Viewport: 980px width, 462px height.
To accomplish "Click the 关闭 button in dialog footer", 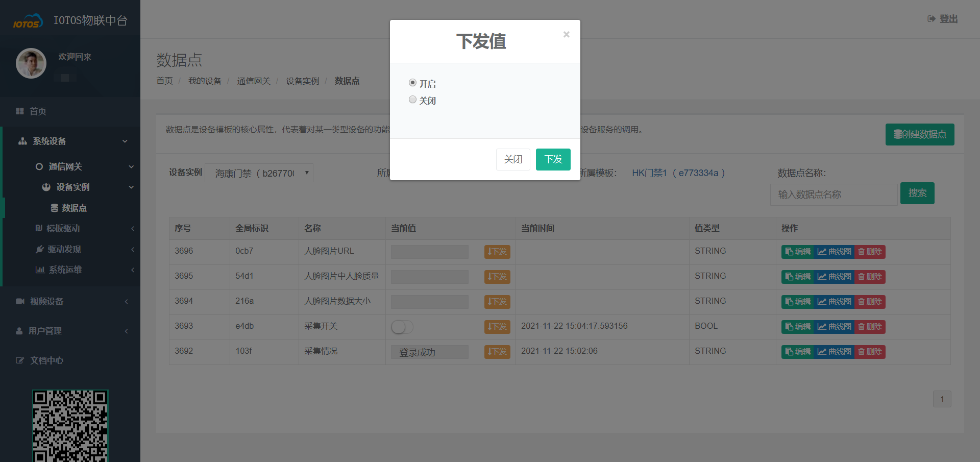I will 512,159.
